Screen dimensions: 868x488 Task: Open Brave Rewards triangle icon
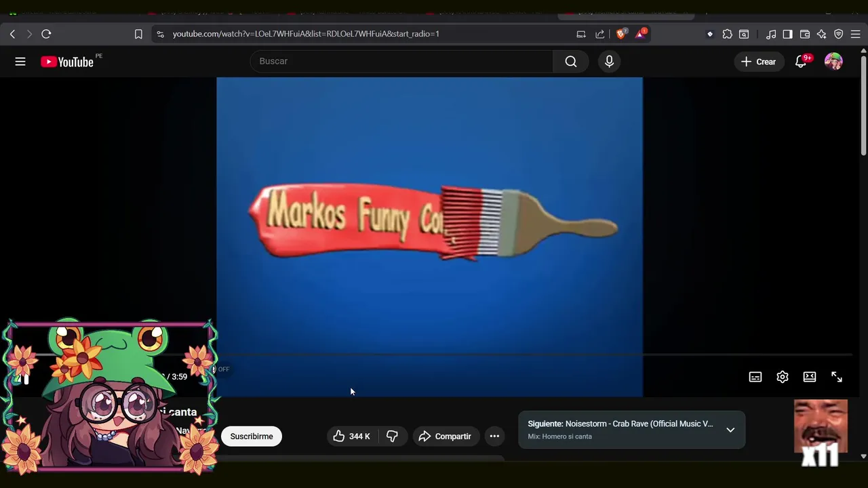[x=641, y=34]
